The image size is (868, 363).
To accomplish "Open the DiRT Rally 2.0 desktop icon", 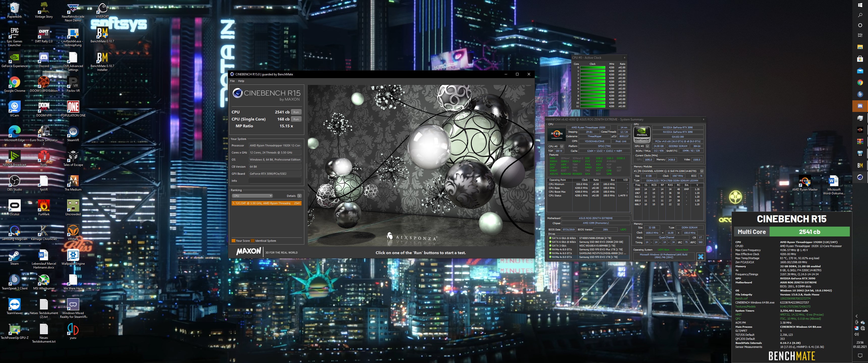I will 44,35.
